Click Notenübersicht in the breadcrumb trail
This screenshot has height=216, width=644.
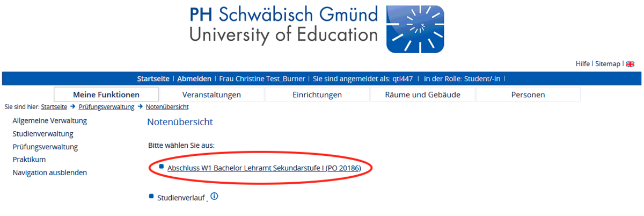pos(167,107)
